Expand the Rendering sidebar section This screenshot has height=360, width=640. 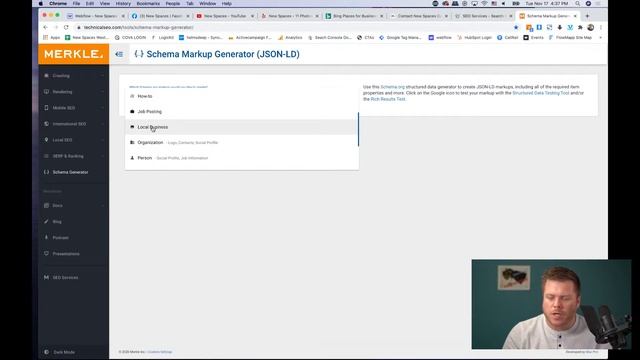tap(73, 92)
